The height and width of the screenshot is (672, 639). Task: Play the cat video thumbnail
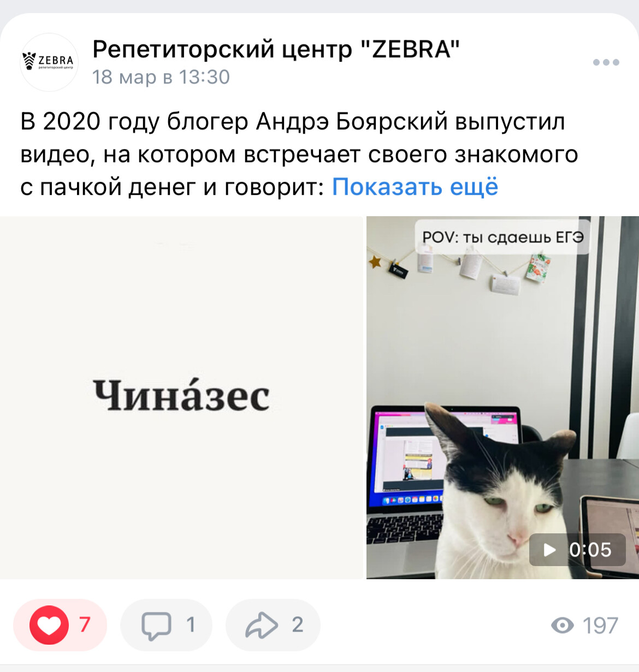(x=502, y=397)
